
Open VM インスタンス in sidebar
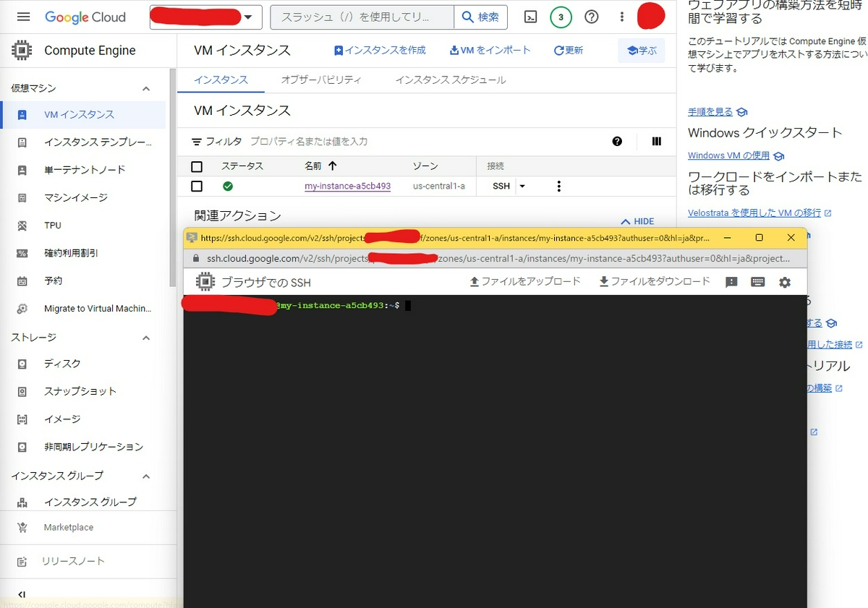(83, 115)
